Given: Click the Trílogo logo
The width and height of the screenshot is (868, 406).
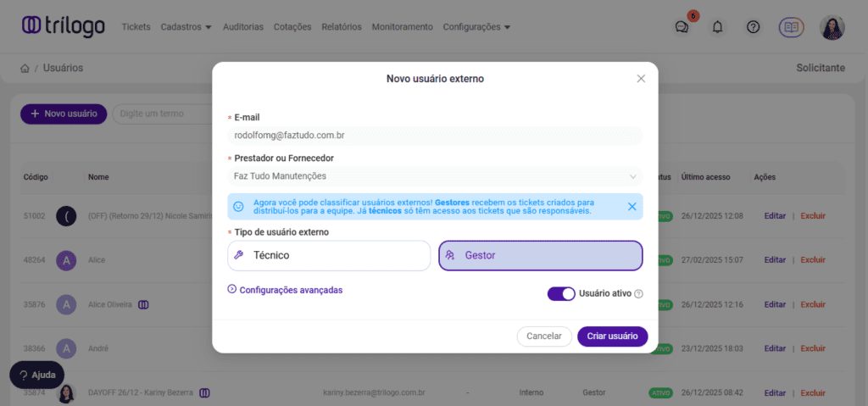Looking at the screenshot, I should pyautogui.click(x=64, y=26).
